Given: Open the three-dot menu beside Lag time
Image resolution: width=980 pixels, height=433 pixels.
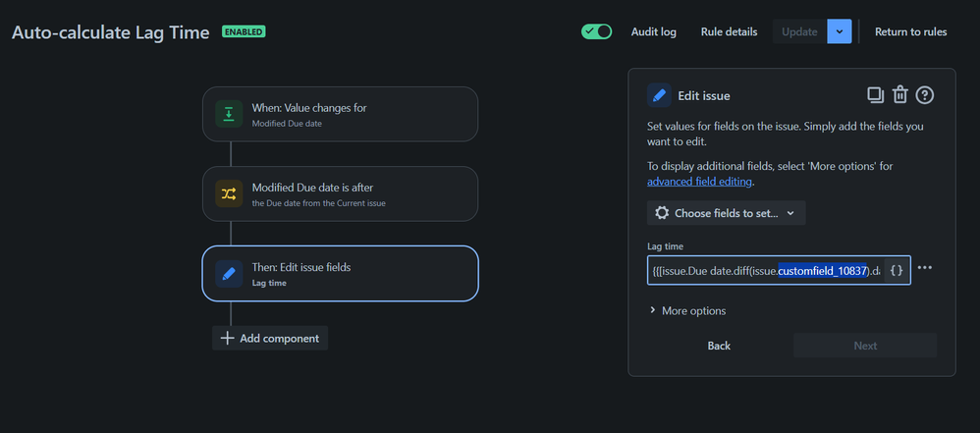Looking at the screenshot, I should pyautogui.click(x=924, y=268).
